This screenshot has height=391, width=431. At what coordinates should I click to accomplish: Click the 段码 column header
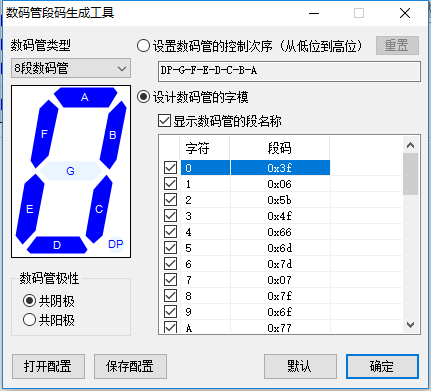tap(280, 148)
